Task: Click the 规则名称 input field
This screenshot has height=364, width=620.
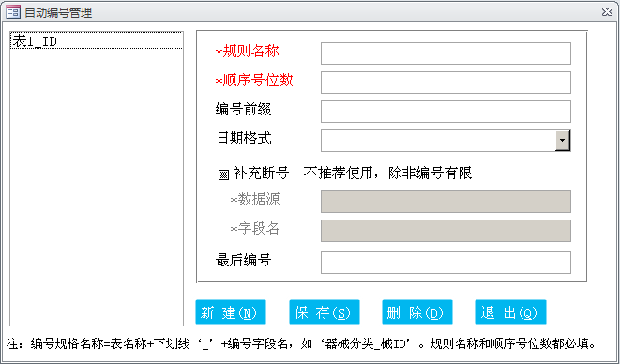Action: (446, 53)
